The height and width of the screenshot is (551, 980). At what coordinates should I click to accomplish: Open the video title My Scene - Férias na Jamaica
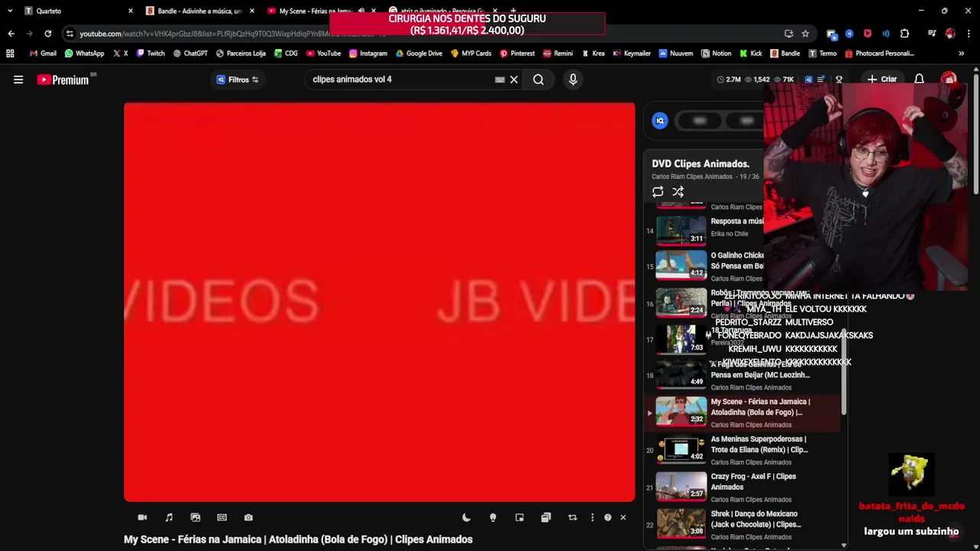tap(298, 540)
